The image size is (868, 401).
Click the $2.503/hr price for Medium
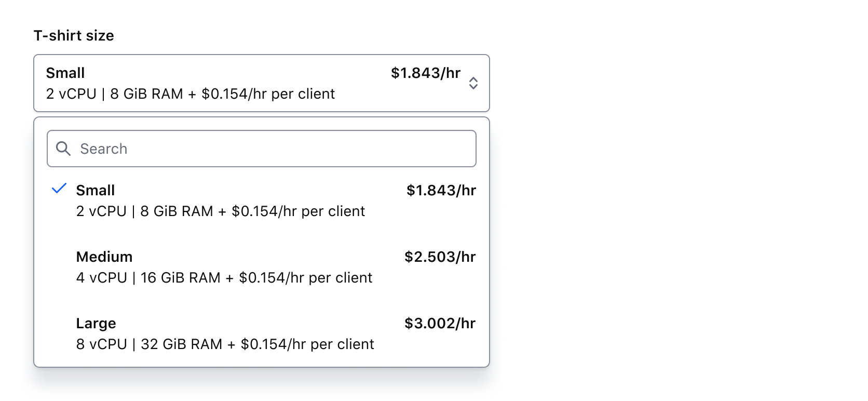440,256
